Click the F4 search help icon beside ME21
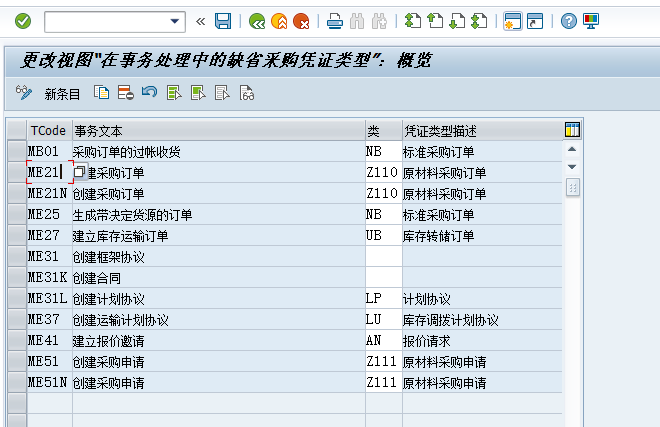 80,172
